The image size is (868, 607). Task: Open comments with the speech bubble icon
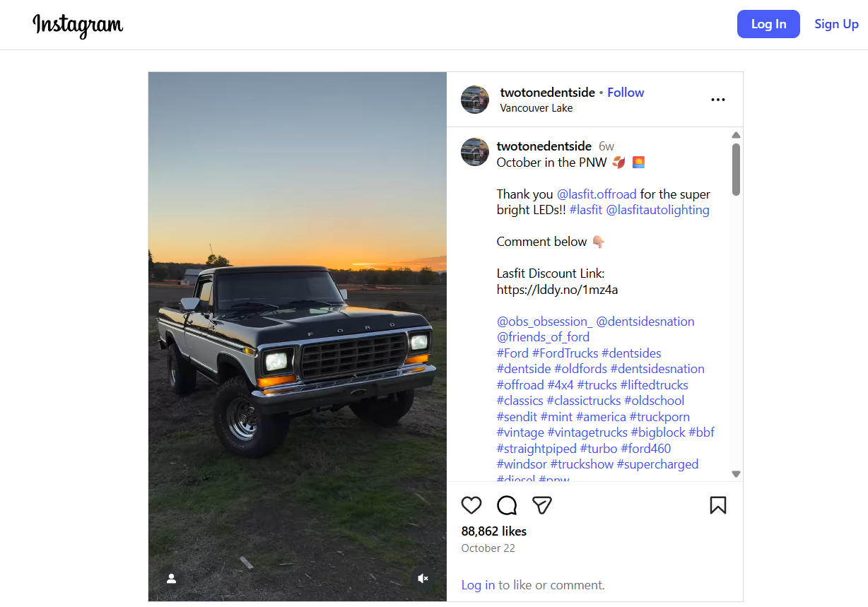coord(507,505)
